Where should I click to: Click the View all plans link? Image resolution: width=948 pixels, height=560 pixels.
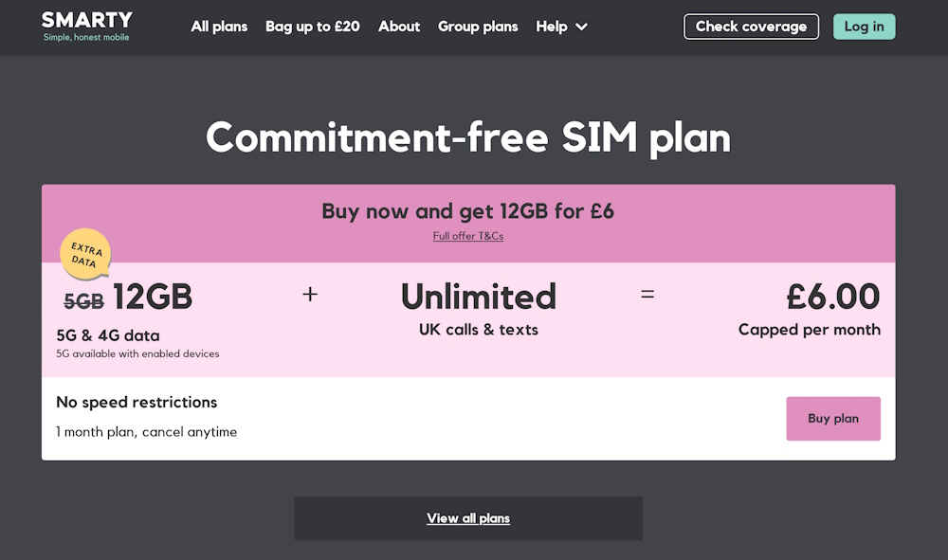[468, 518]
